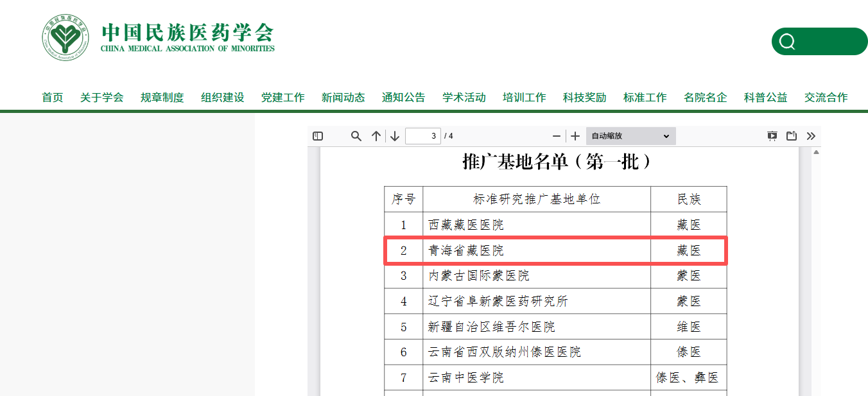Open the 首页 menu item

click(53, 98)
